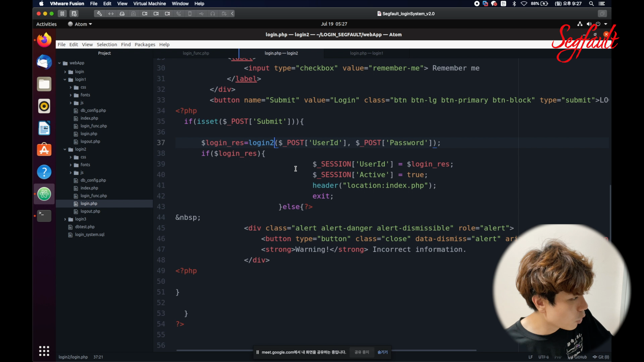Click the Ubuntu volume speaker icon
The image size is (644, 362).
[x=589, y=24]
